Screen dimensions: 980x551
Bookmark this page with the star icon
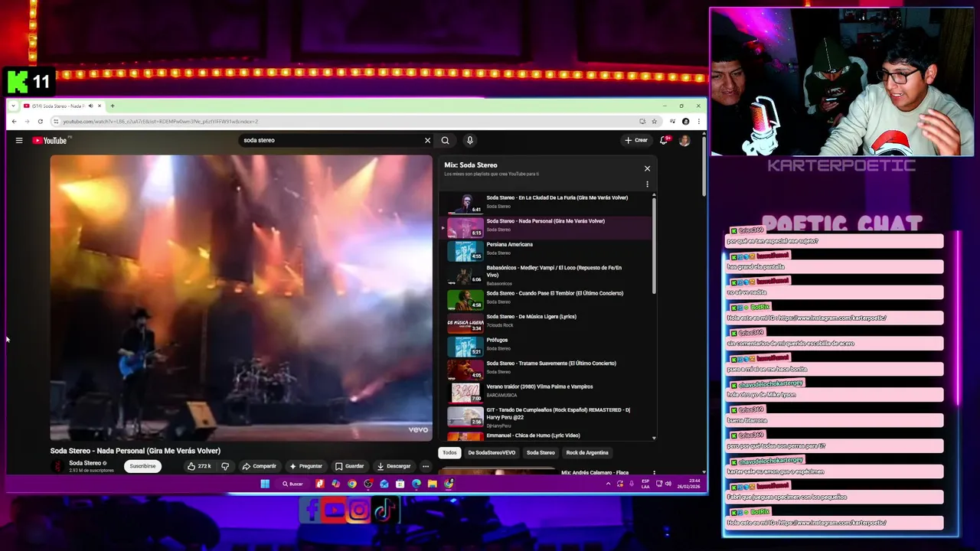point(654,121)
